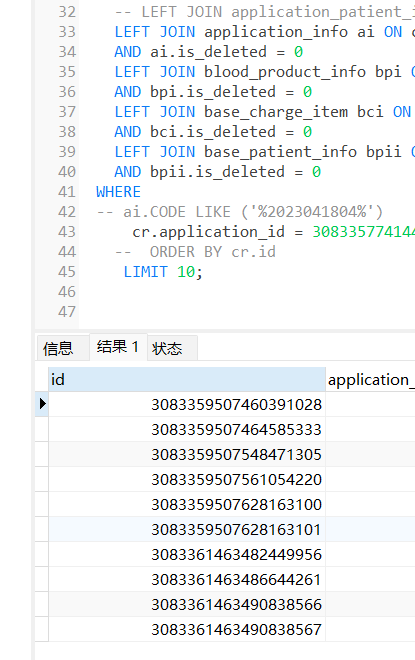Select the 结果 1 tab
415x660 pixels.
(118, 347)
